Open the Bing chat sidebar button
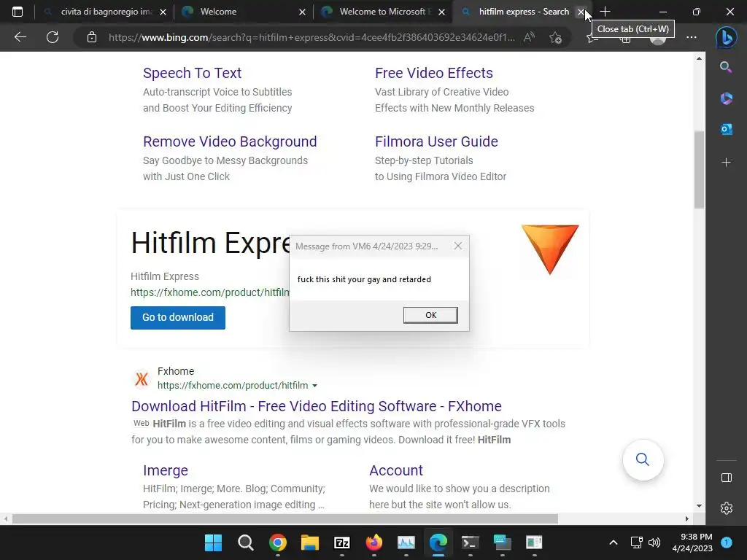Image resolution: width=747 pixels, height=560 pixels. [x=726, y=37]
